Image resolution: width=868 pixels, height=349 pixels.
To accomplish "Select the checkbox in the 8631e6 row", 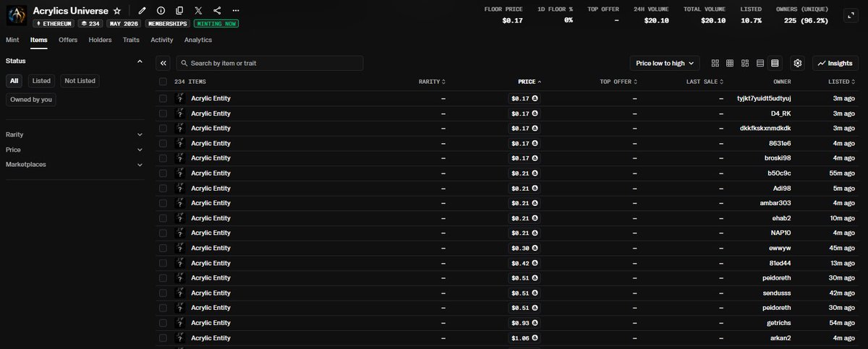I will tap(163, 143).
